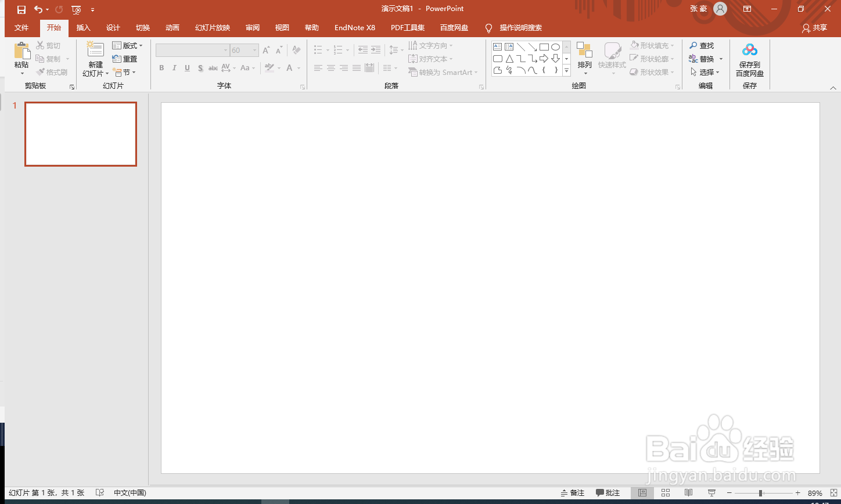
Task: Switch to the Insert (插入) tab
Action: coord(84,28)
